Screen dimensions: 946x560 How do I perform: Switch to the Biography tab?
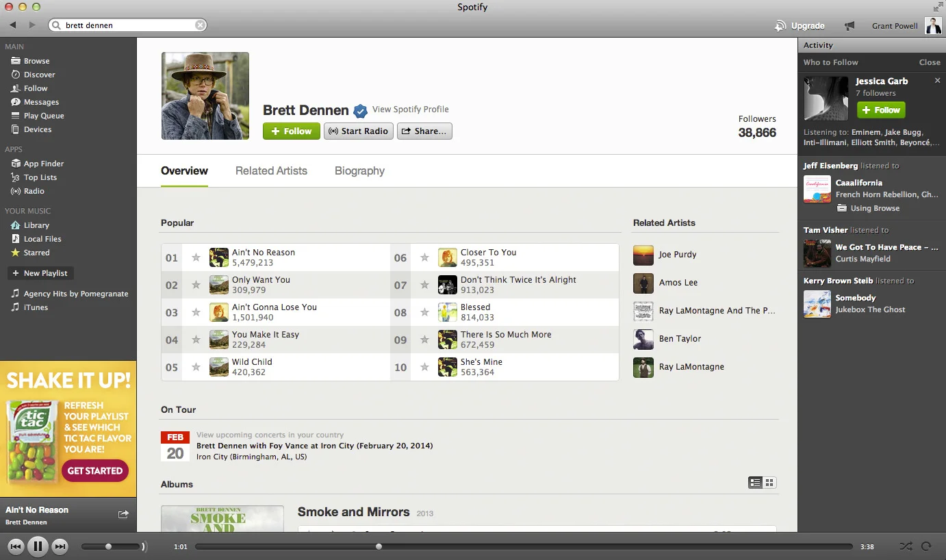coord(359,171)
